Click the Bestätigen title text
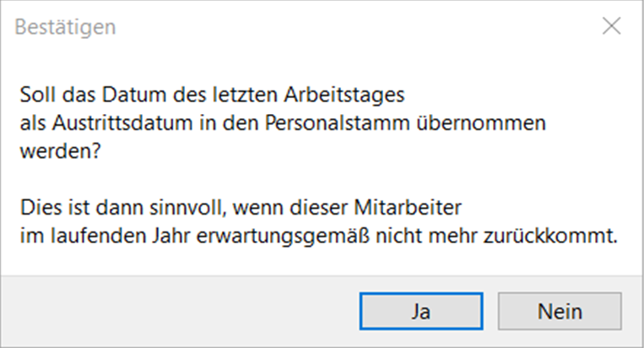644x348 pixels. (x=65, y=27)
